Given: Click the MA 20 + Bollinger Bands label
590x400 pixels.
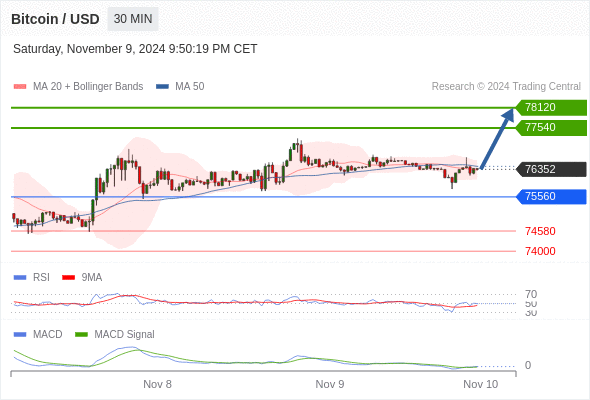Looking at the screenshot, I should pos(88,87).
